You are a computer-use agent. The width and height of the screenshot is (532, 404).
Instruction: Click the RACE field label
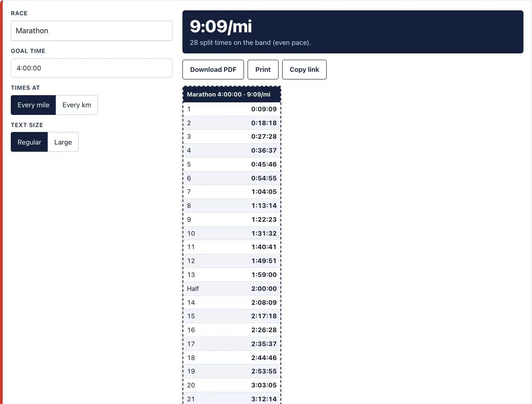pos(19,13)
